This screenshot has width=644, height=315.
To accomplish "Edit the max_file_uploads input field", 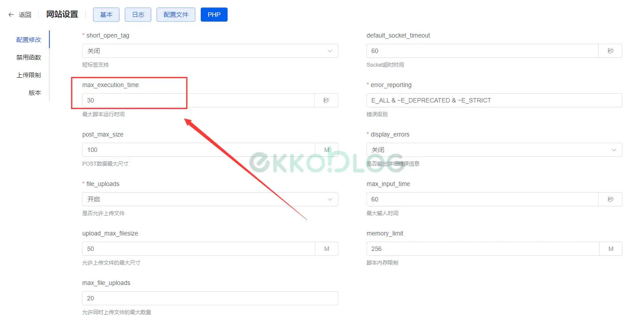I will click(x=210, y=298).
